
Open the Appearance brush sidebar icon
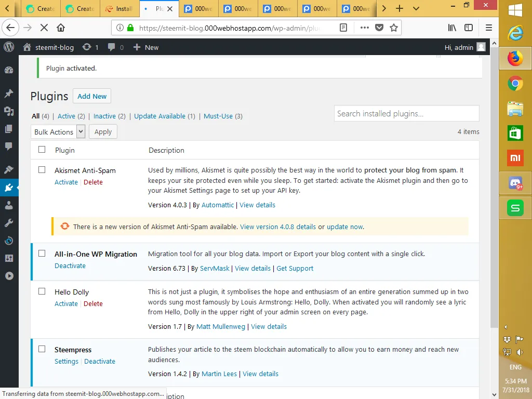click(x=9, y=169)
